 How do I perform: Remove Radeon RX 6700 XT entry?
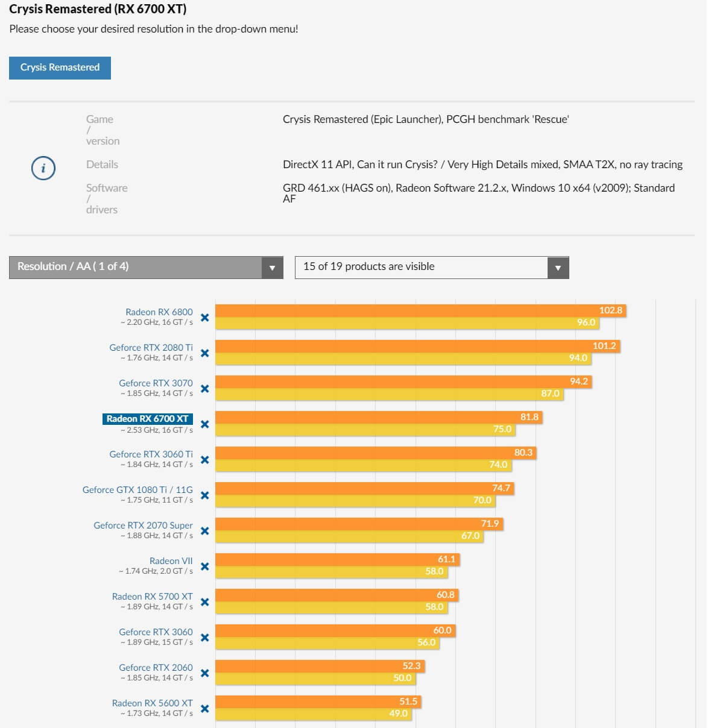pos(204,424)
